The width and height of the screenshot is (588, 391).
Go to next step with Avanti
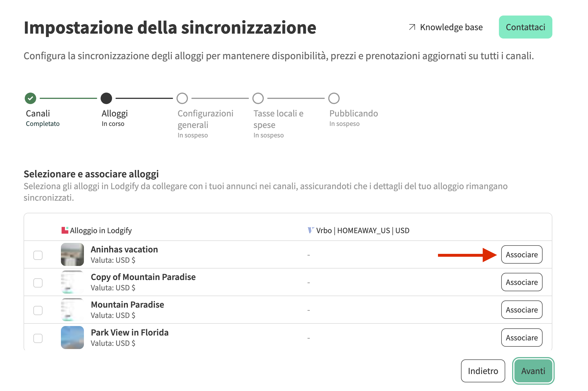tap(533, 371)
